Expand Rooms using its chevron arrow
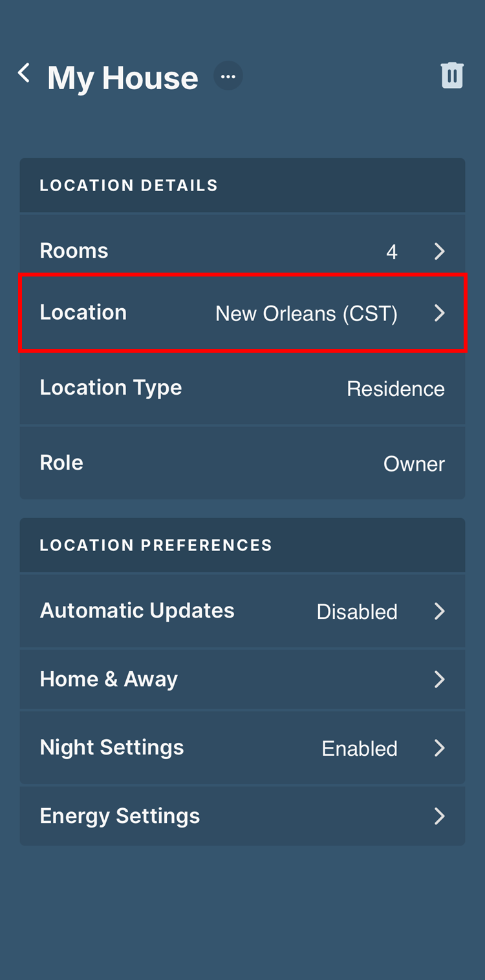The image size is (485, 980). coord(440,251)
